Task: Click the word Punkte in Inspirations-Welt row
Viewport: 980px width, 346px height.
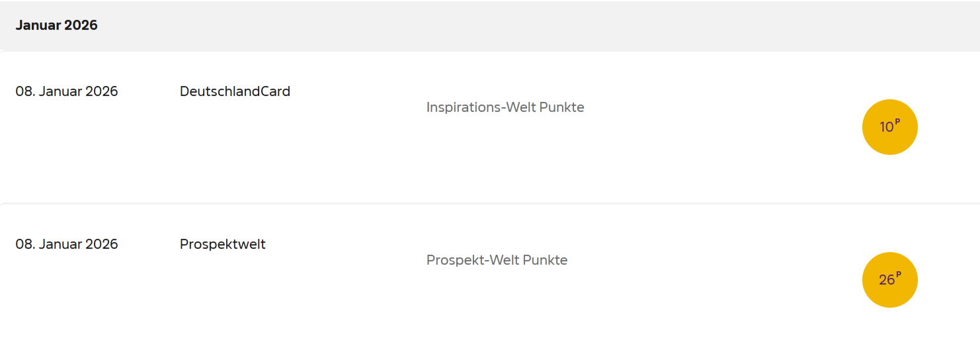Action: point(561,107)
